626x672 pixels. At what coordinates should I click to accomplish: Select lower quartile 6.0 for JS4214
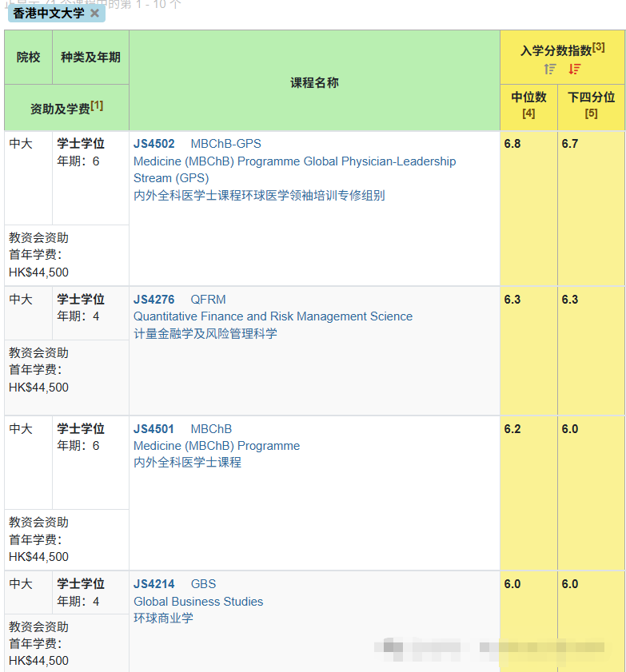(570, 584)
